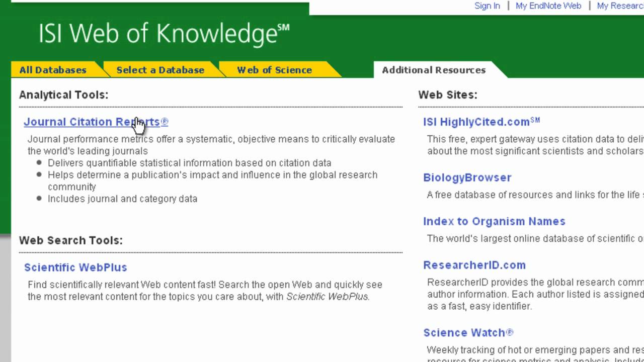Switch to the All Databases tab
644x362 pixels.
coord(53,70)
